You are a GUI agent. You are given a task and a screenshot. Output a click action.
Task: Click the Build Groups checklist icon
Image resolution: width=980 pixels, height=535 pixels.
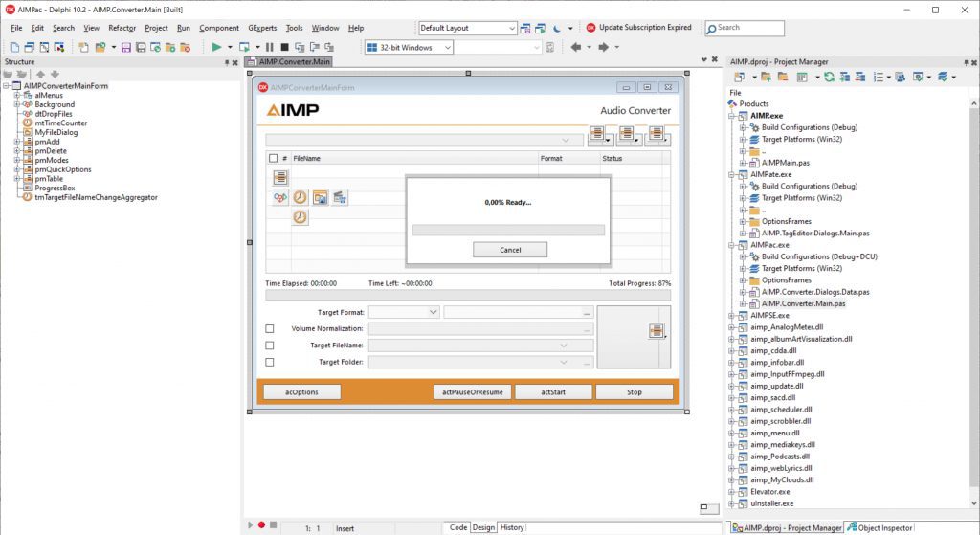tap(879, 77)
